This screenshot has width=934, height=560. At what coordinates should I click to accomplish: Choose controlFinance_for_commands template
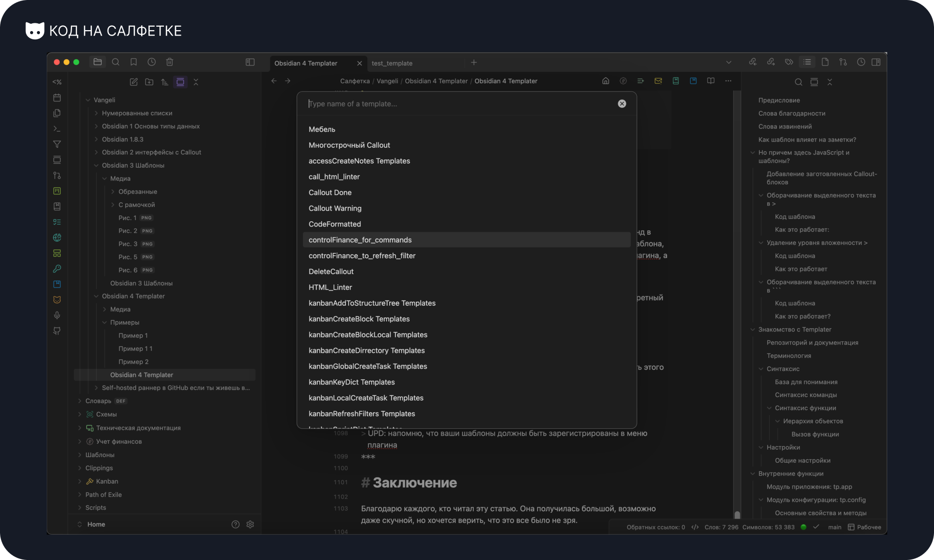[467, 240]
